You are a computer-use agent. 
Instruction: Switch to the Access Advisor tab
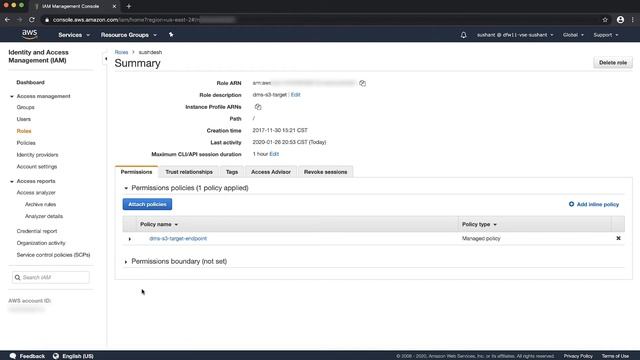[271, 172]
